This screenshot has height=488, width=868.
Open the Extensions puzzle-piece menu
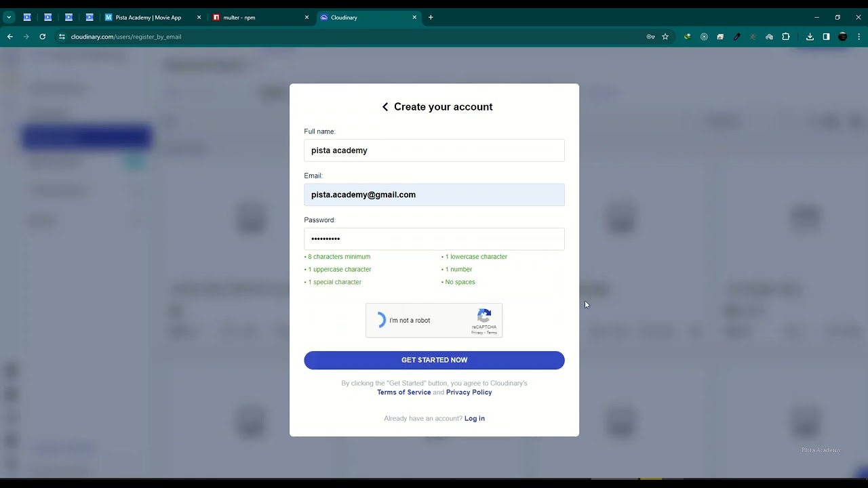coord(786,37)
